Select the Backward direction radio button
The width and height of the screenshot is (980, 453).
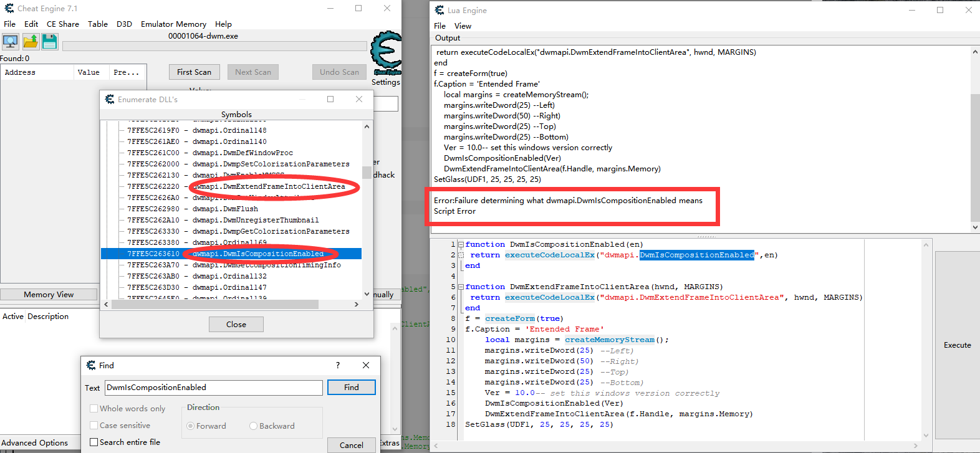tap(253, 426)
